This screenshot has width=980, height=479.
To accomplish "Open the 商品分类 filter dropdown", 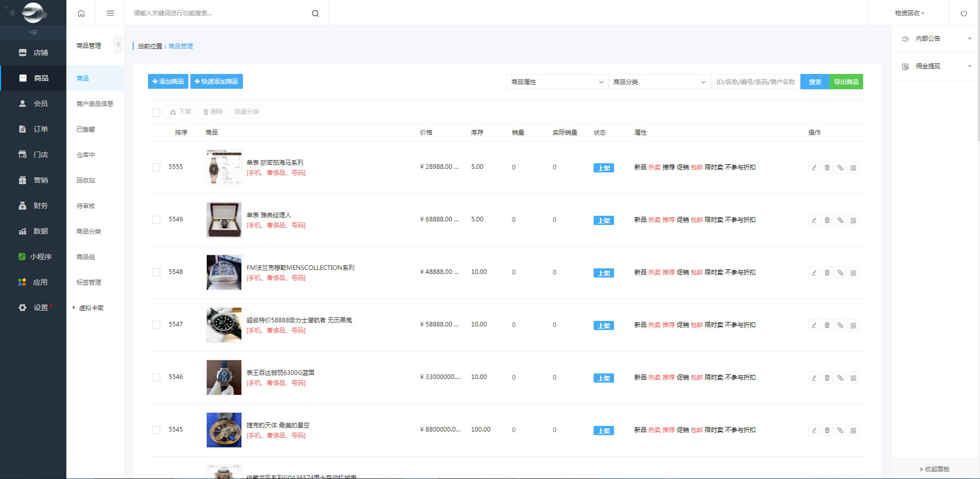I will click(x=659, y=82).
